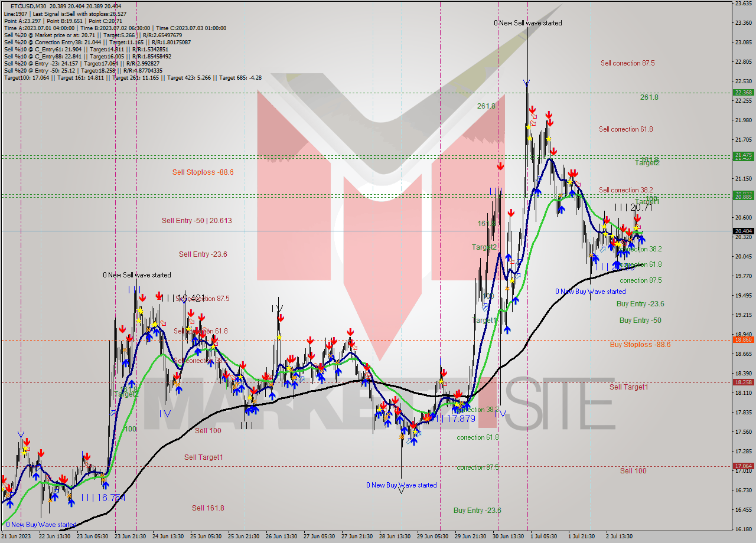Click the 'Sell %10 @ C_Entry88: 22.841' line
756x543 pixels.
tap(87, 57)
